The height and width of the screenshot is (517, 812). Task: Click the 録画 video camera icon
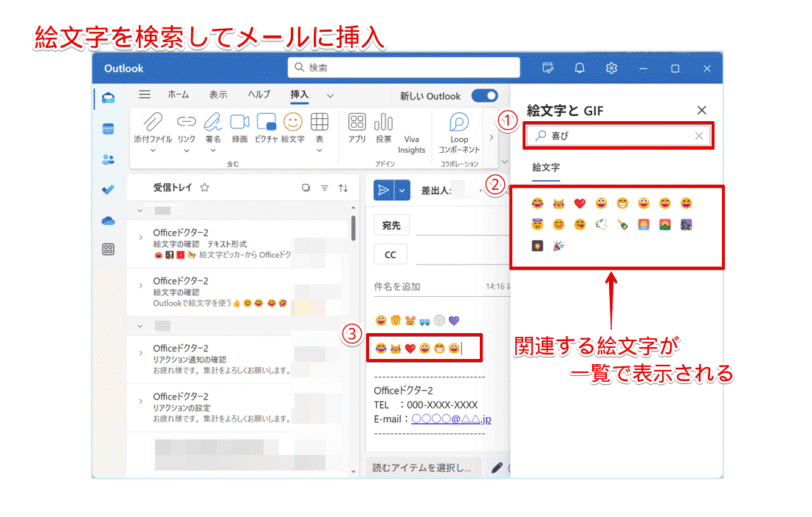click(239, 122)
